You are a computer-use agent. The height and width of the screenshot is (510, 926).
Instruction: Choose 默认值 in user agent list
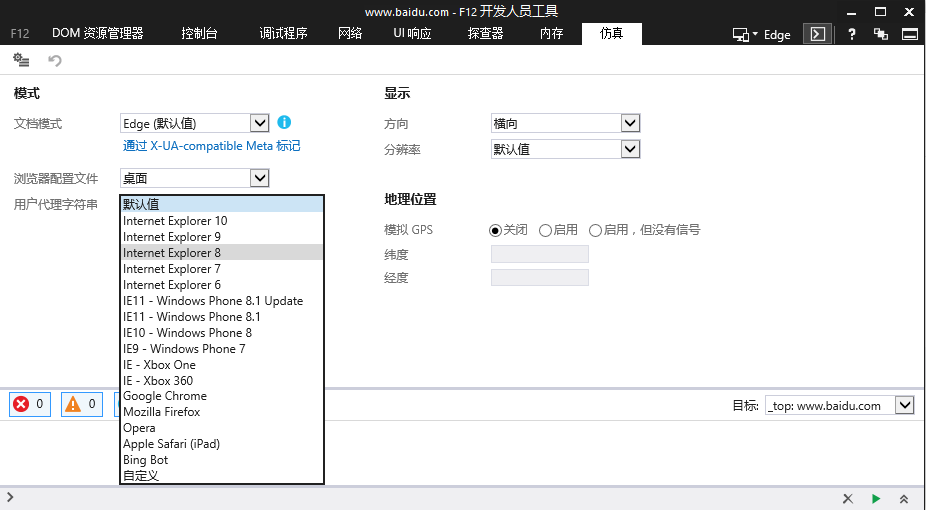(x=222, y=204)
